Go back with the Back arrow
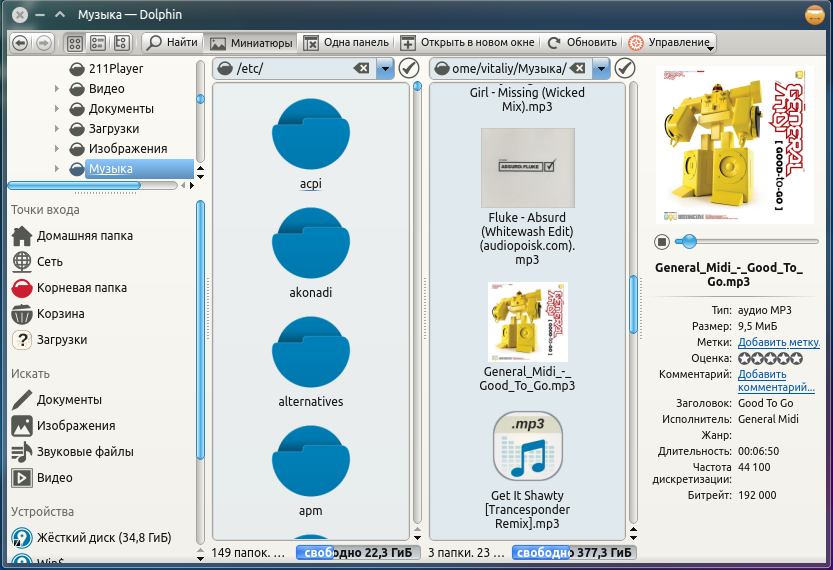 (x=20, y=42)
